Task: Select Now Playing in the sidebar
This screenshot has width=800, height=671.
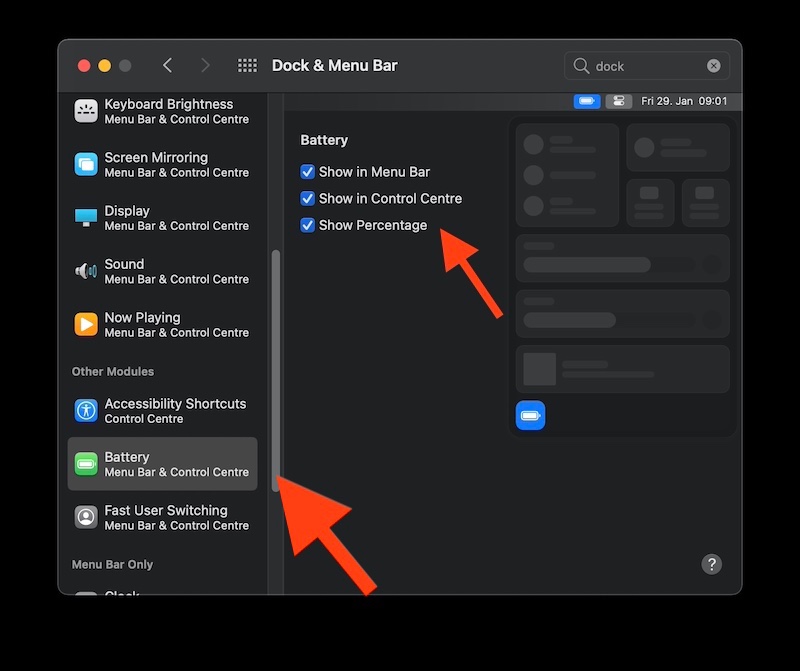Action: point(162,325)
